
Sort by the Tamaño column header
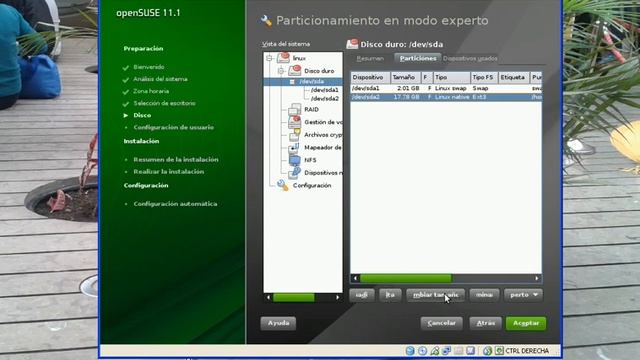(406, 77)
